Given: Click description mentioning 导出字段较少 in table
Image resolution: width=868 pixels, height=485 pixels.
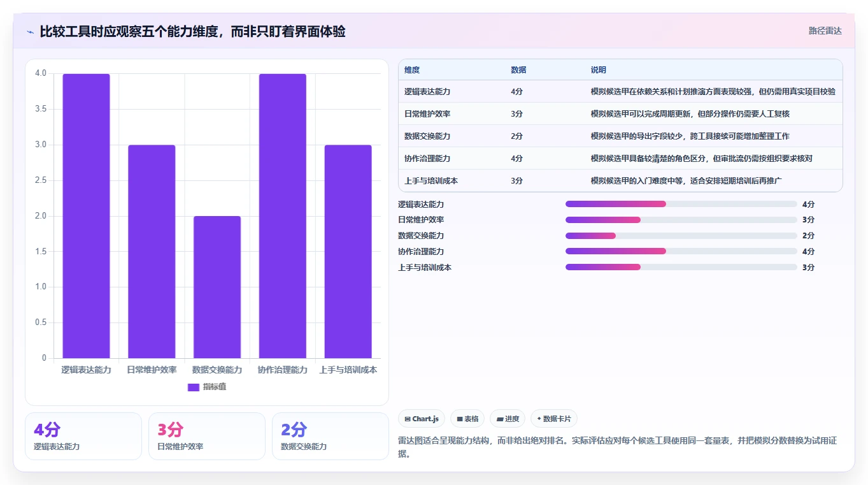Looking at the screenshot, I should coord(690,136).
